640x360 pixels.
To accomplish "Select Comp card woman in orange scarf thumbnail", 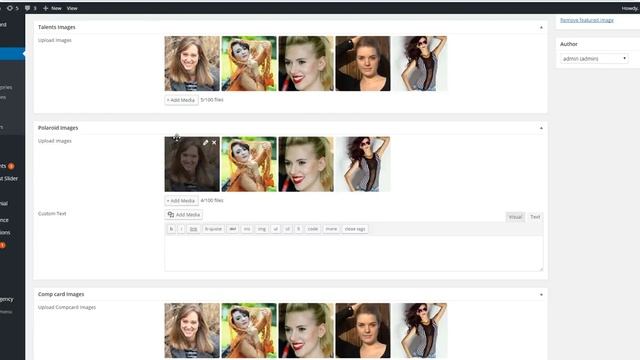I will tap(249, 330).
